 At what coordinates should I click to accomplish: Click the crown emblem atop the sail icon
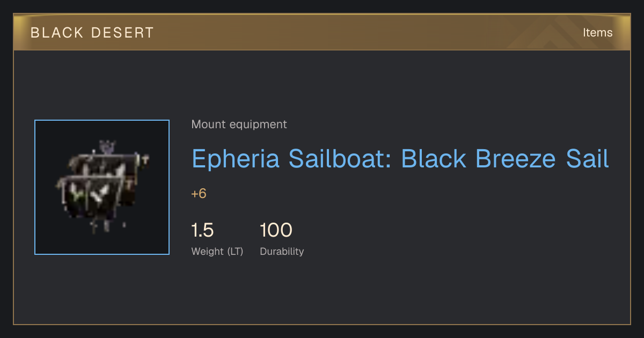point(109,146)
